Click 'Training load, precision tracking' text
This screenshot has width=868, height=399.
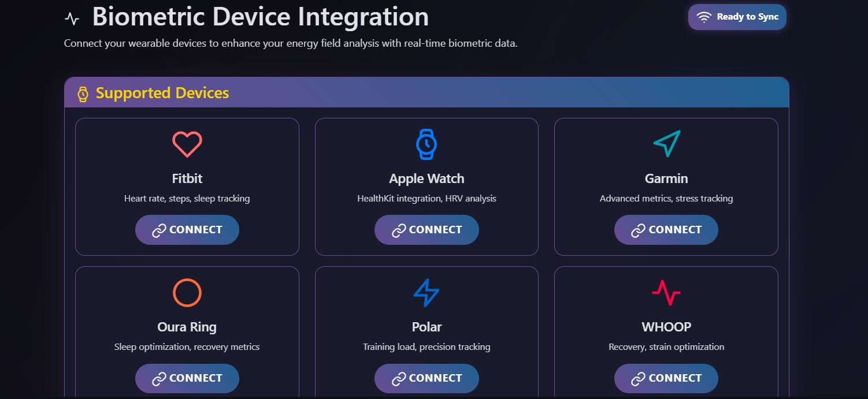(426, 347)
